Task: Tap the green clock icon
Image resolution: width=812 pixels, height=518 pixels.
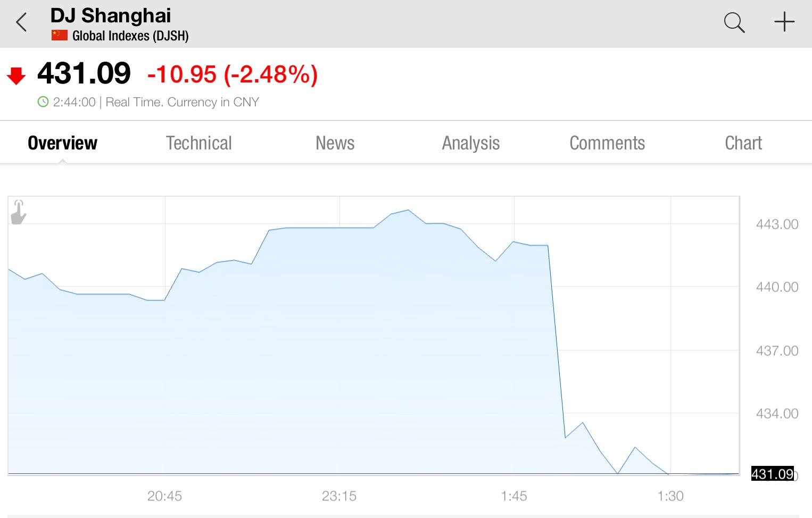Action: 43,102
